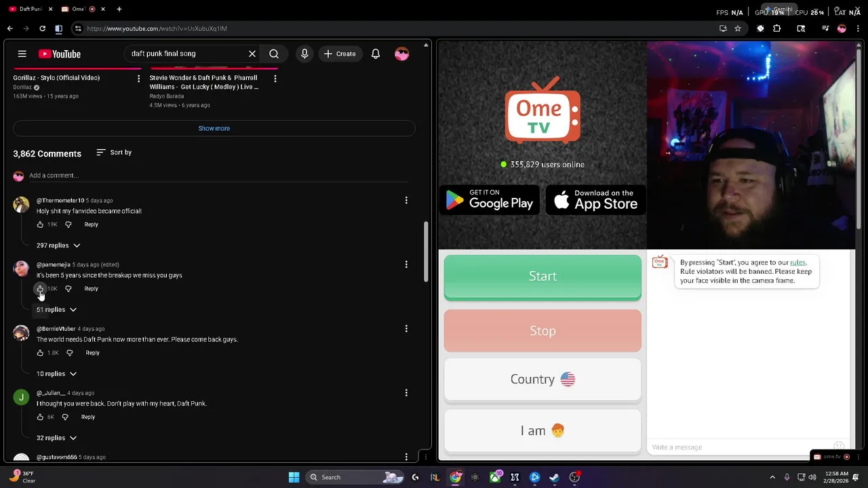Like the @BernieVtuber comment
Image resolution: width=868 pixels, height=488 pixels.
pyautogui.click(x=40, y=353)
